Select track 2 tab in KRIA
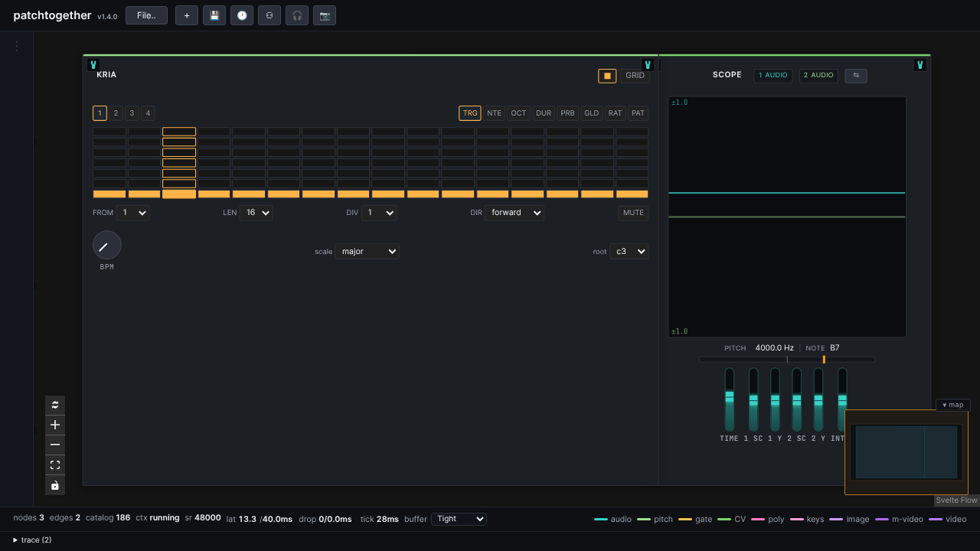The image size is (980, 551). (116, 113)
